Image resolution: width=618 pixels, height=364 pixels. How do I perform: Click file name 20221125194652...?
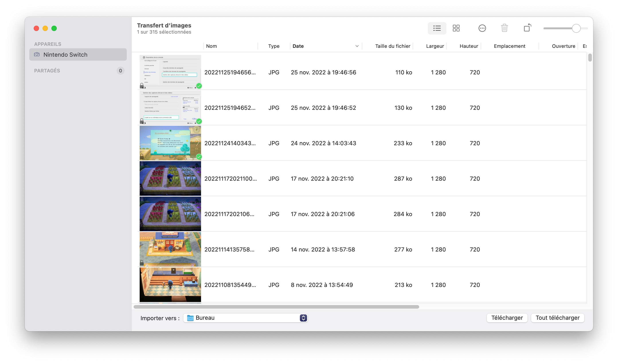(230, 108)
